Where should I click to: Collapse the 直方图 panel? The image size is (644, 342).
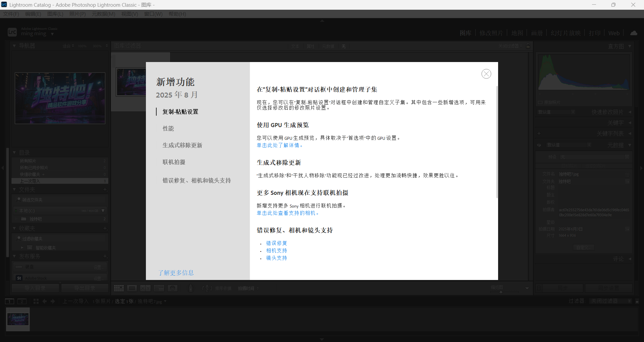(x=630, y=46)
